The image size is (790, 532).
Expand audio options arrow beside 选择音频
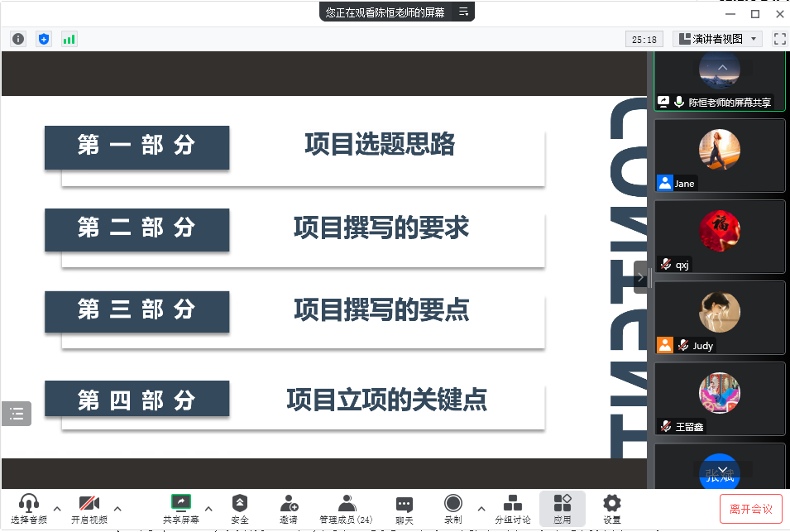(57, 508)
